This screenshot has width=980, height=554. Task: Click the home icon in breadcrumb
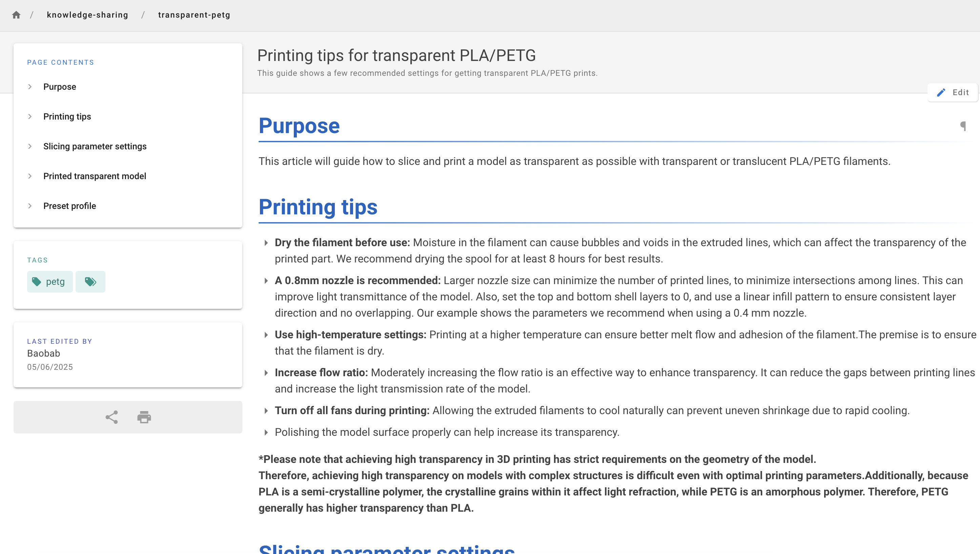16,15
